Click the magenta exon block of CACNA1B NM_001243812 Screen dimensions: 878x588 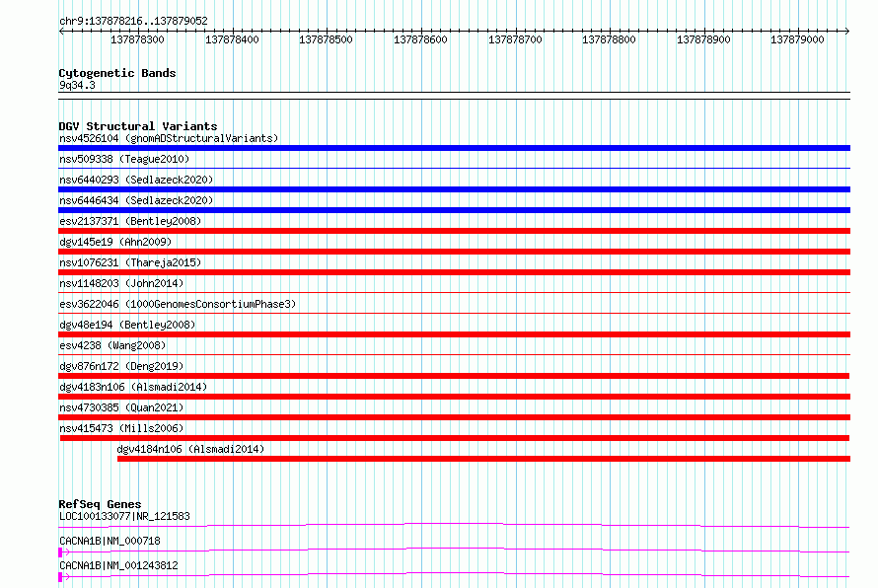tap(60, 577)
